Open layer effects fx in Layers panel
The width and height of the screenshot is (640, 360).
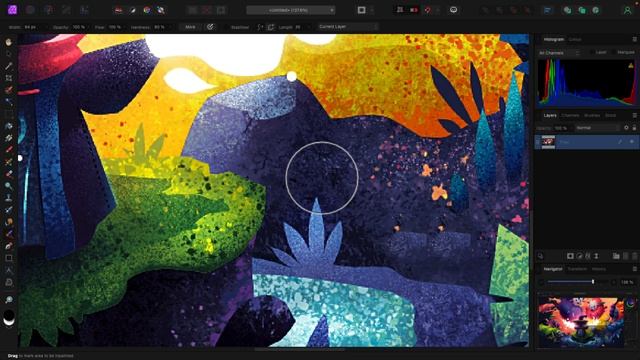pyautogui.click(x=588, y=256)
